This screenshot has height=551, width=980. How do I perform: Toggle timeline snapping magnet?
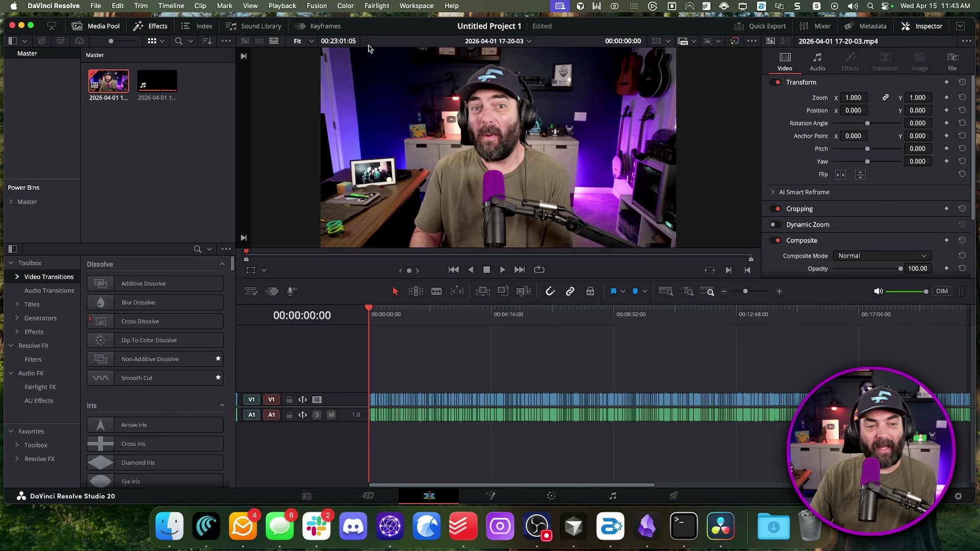(x=550, y=291)
